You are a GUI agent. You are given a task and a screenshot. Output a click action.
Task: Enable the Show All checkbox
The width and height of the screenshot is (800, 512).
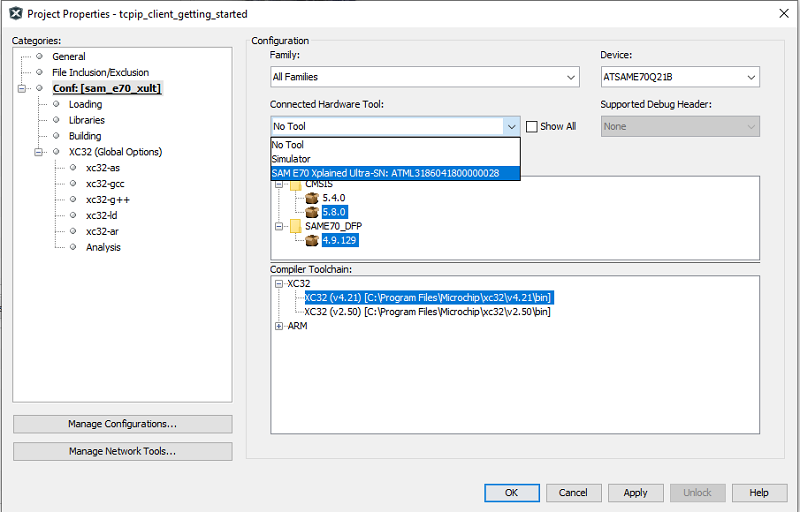pyautogui.click(x=532, y=126)
